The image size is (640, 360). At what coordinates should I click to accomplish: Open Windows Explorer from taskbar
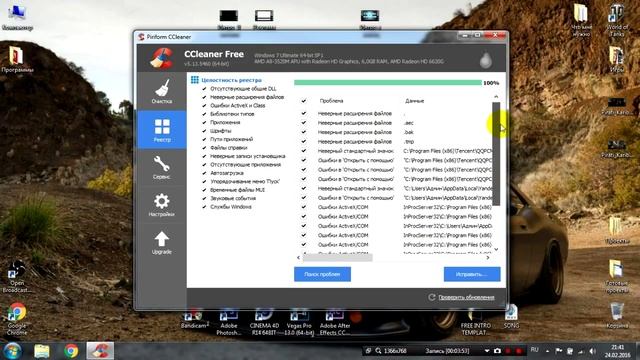point(42,351)
